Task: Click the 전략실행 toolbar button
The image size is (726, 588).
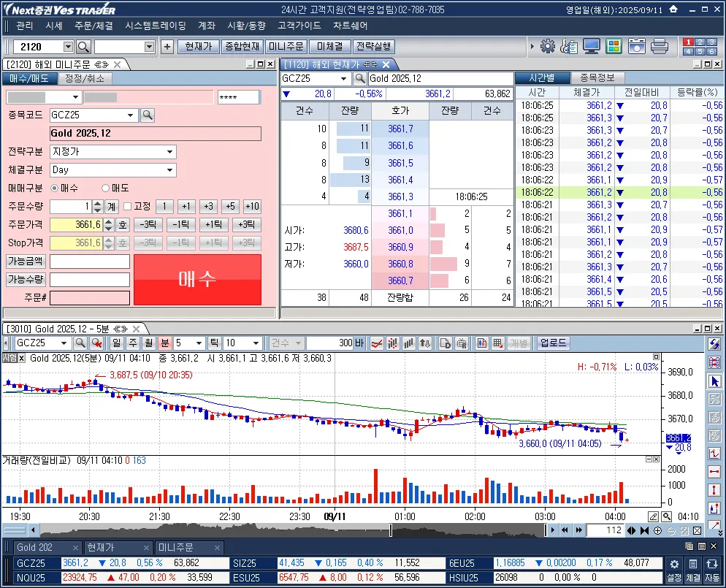Action: pyautogui.click(x=374, y=47)
